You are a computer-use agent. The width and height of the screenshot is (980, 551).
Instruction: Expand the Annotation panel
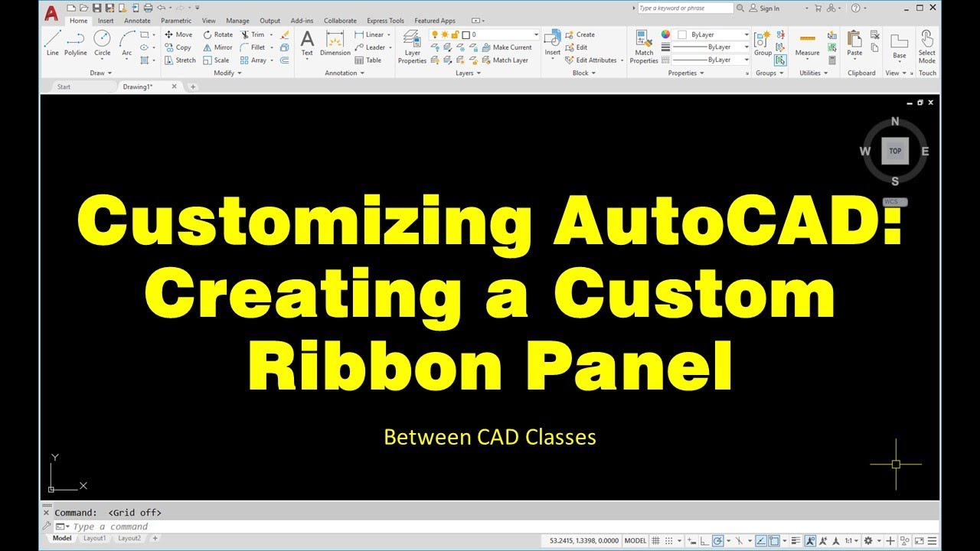pos(345,73)
